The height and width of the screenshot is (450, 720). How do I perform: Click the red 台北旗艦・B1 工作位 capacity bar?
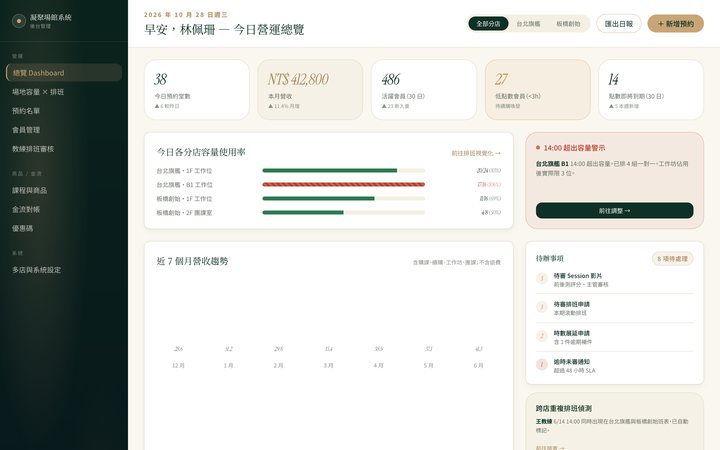(x=343, y=185)
